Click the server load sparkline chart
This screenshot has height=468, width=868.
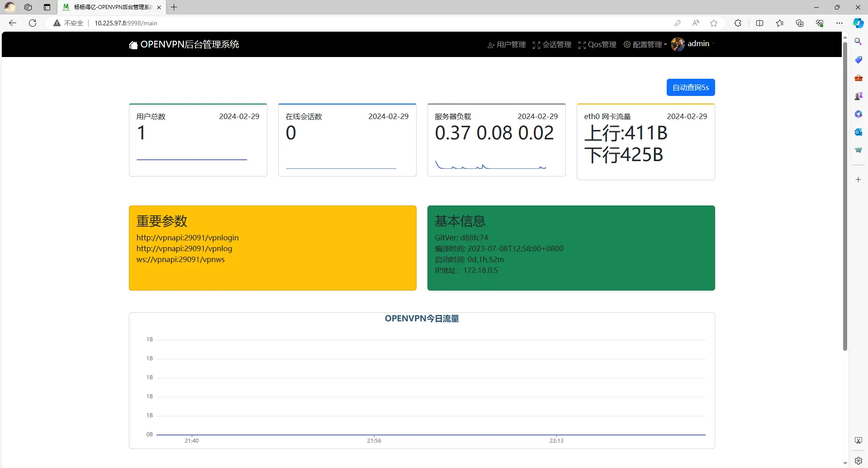click(491, 165)
